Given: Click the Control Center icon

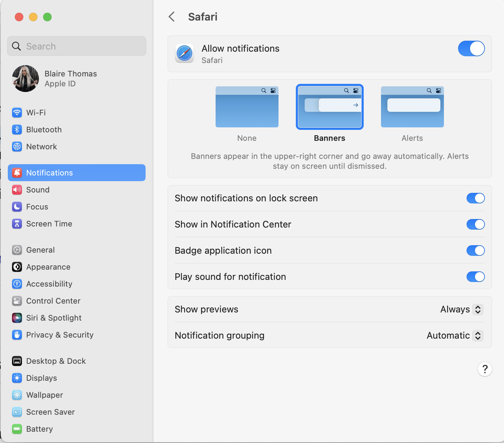Looking at the screenshot, I should click(17, 301).
